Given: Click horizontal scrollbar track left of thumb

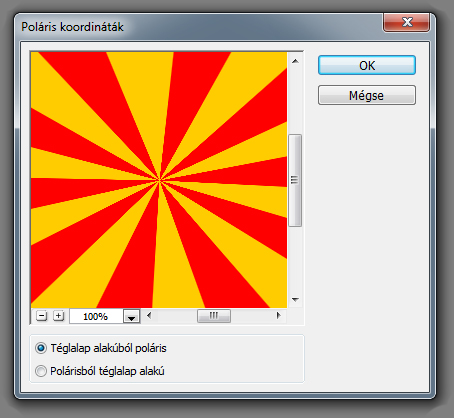Looking at the screenshot, I should click(176, 316).
